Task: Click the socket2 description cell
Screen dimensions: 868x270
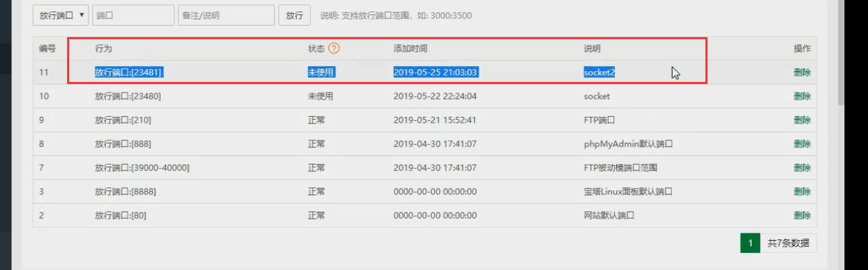Action: pos(599,72)
